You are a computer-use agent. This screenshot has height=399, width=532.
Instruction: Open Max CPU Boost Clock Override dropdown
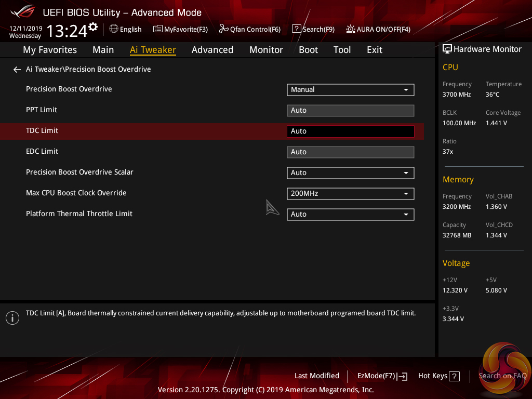[x=350, y=194]
